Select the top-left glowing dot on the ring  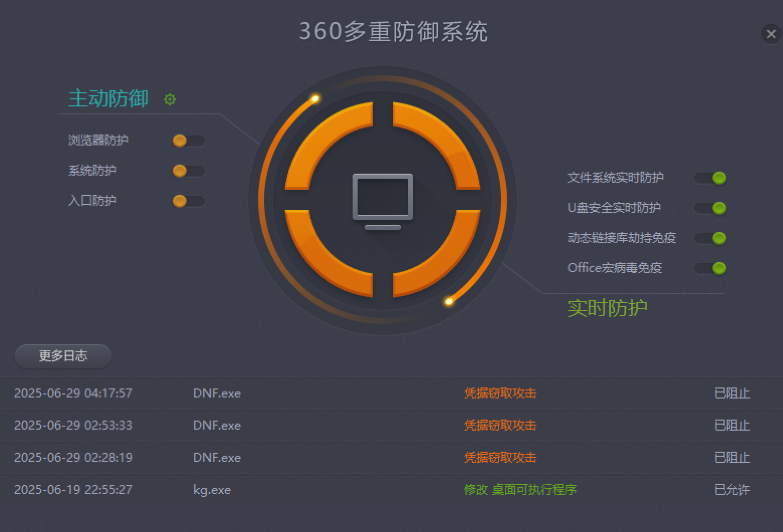315,98
